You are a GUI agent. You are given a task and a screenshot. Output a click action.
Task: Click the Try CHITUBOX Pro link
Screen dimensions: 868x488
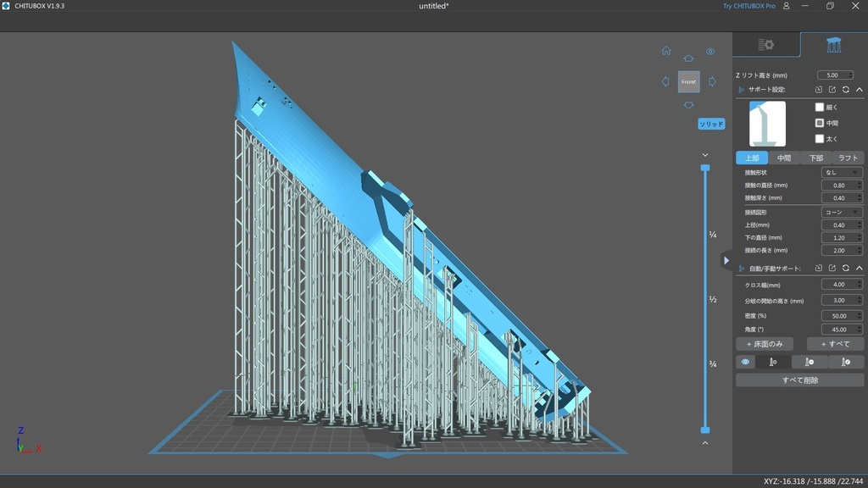(749, 6)
